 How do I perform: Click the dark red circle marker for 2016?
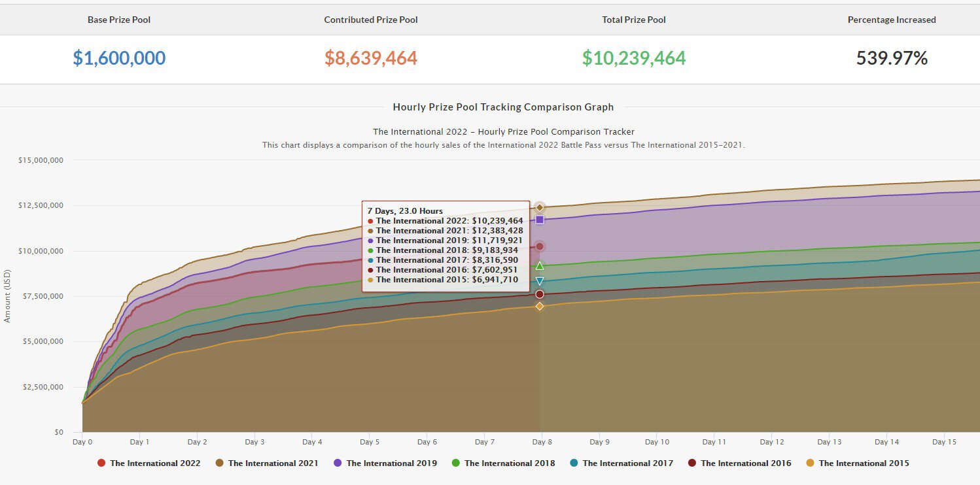pos(540,294)
